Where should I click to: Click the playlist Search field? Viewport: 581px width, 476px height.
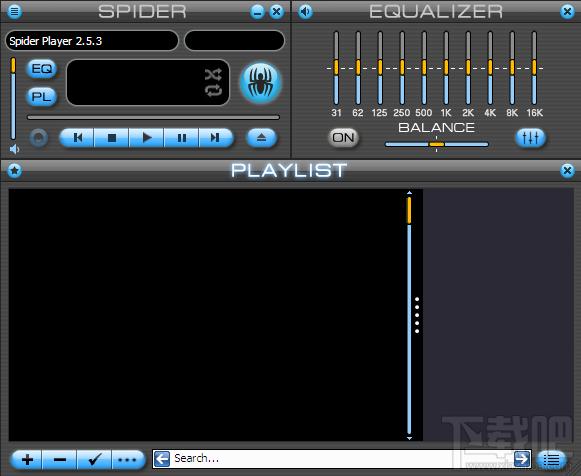tap(342, 459)
